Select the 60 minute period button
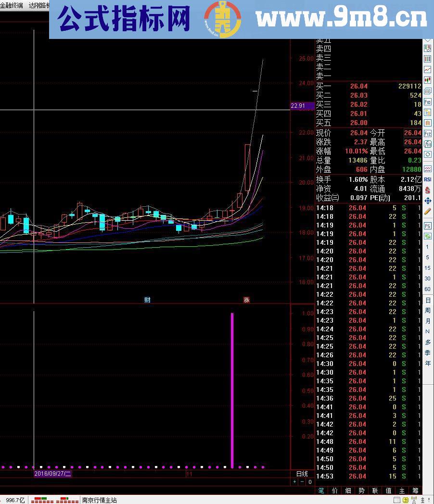The height and width of the screenshot is (504, 434). [x=427, y=289]
